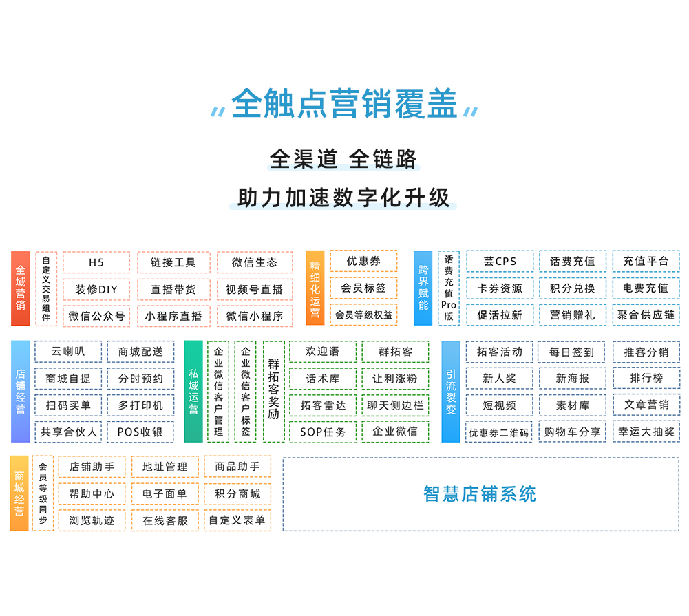
Task: Select the 分时预约 box
Action: pos(140,379)
